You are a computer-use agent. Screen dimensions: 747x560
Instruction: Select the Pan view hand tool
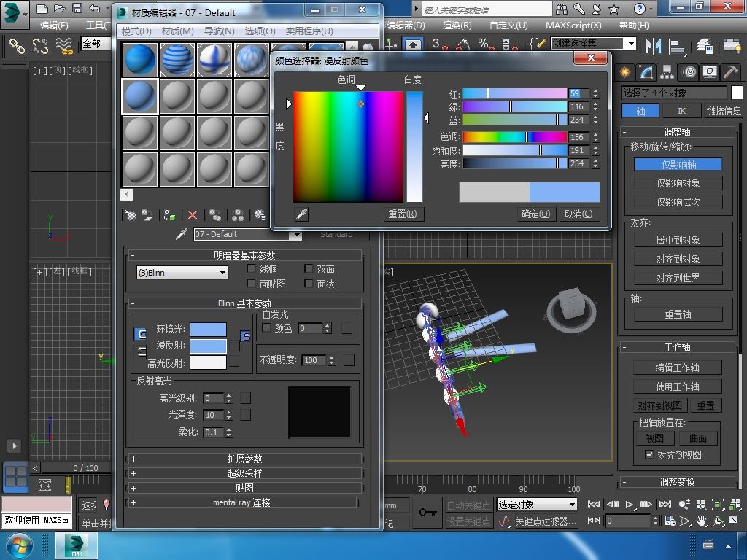click(x=702, y=521)
